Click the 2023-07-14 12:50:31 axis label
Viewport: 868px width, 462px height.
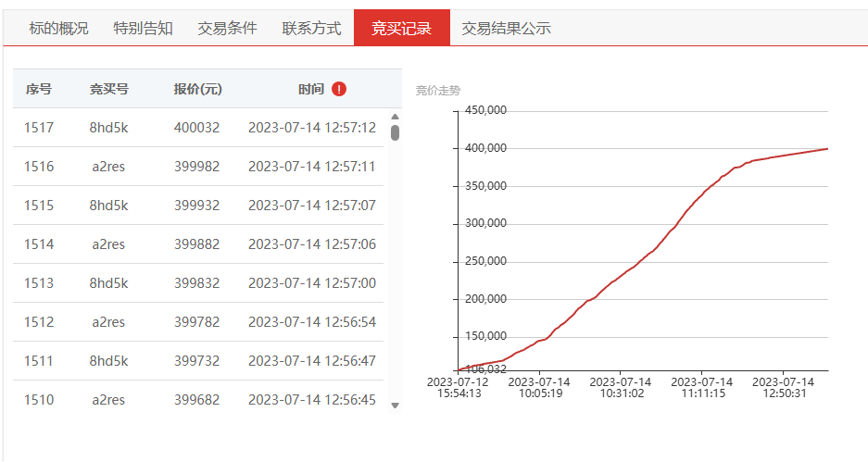[784, 388]
